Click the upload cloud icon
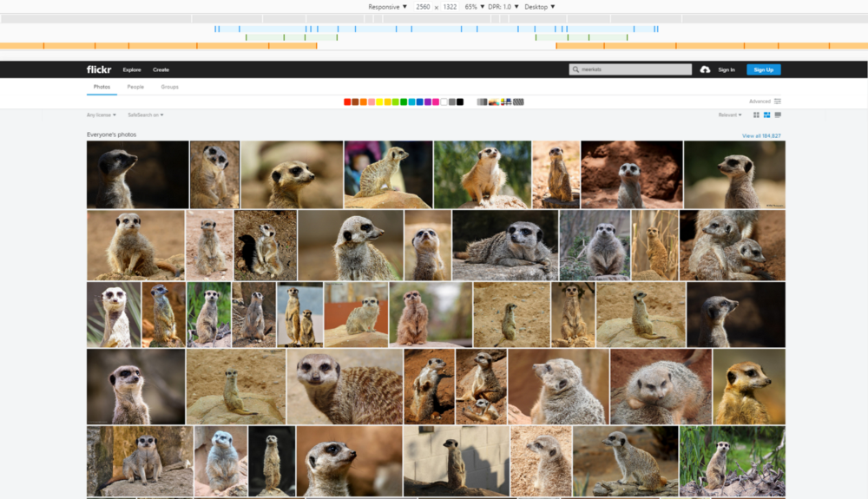 [705, 69]
